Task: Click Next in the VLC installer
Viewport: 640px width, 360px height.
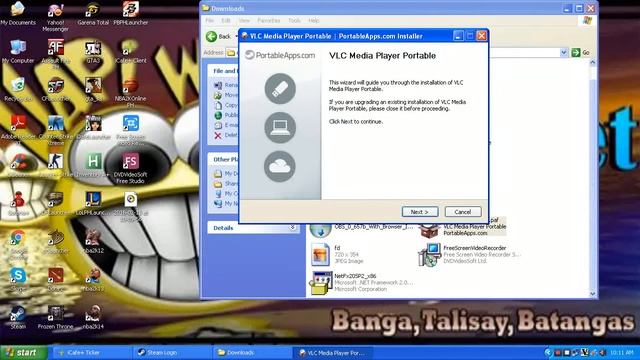Action: (x=420, y=212)
